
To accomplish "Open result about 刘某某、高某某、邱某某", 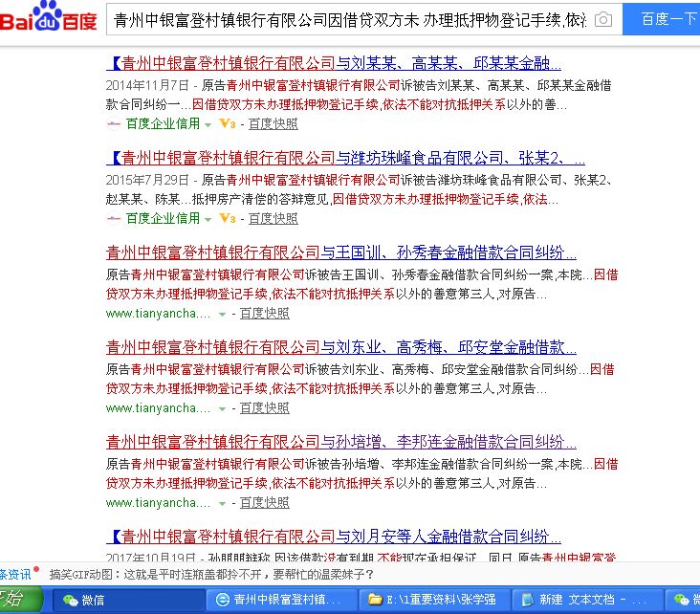I will click(x=334, y=63).
